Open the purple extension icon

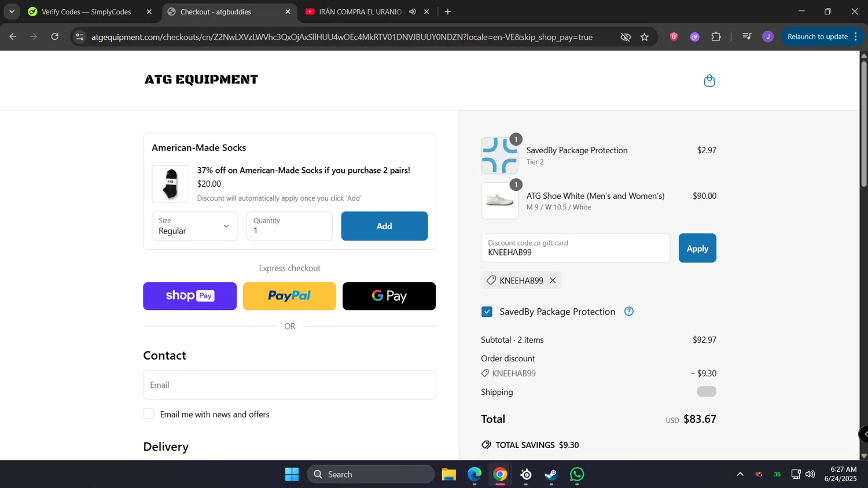coord(695,36)
